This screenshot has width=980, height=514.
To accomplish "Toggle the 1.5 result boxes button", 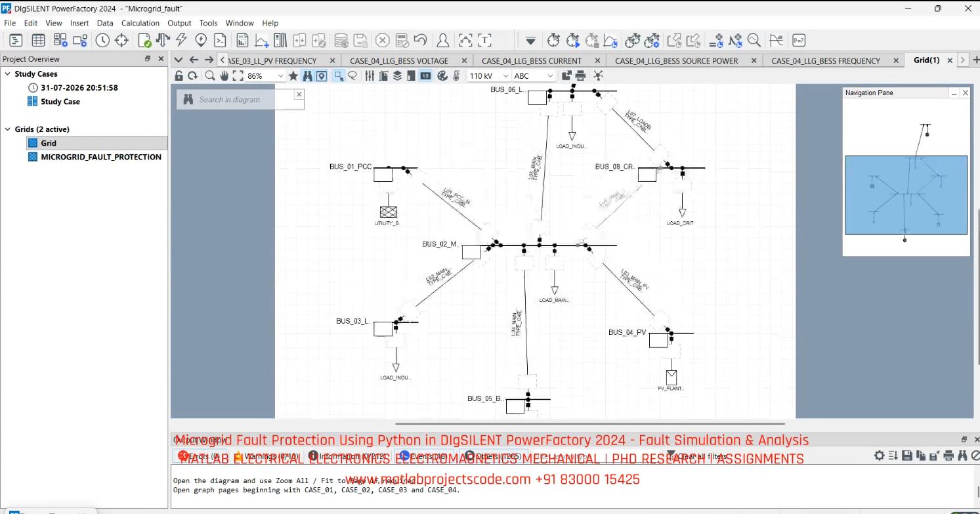I will point(425,75).
